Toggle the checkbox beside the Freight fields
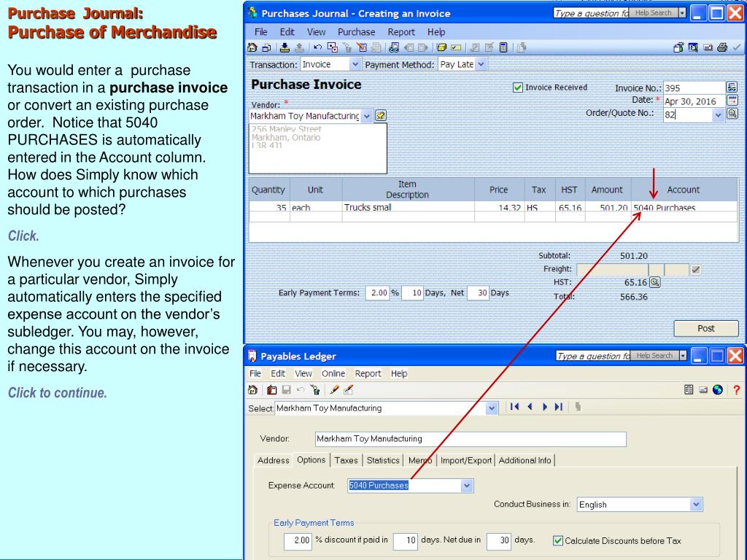Viewport: 747px width, 560px height. pyautogui.click(x=695, y=270)
